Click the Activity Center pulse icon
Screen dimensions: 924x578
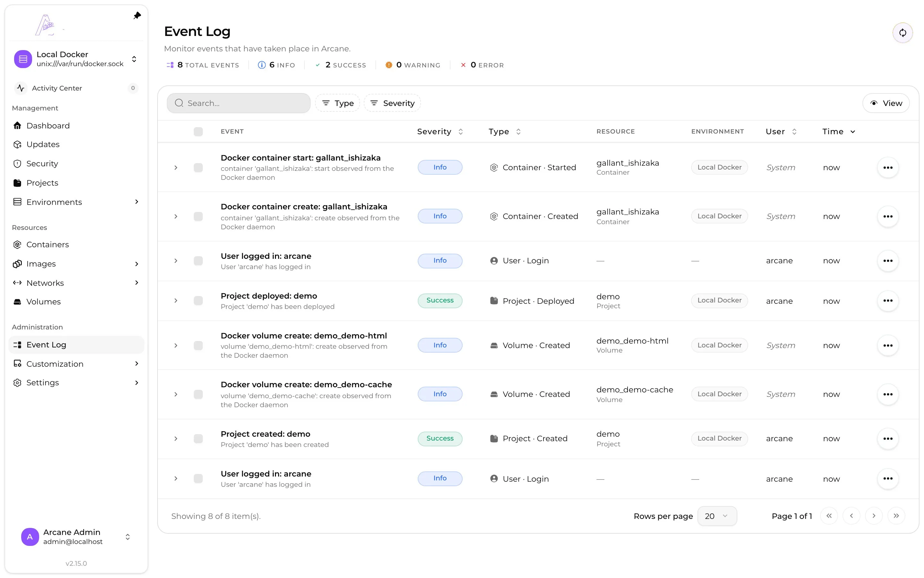point(21,88)
